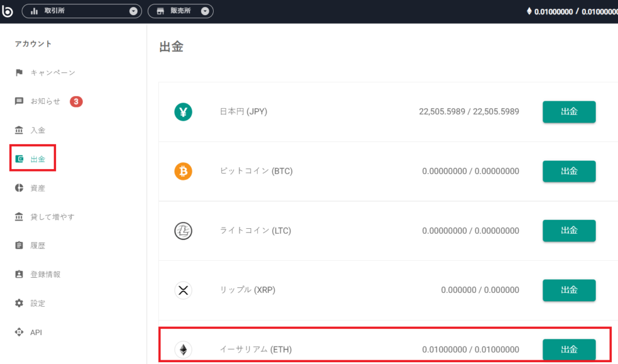Click the アカウント sidebar heading
This screenshot has height=364, width=618.
[x=33, y=44]
